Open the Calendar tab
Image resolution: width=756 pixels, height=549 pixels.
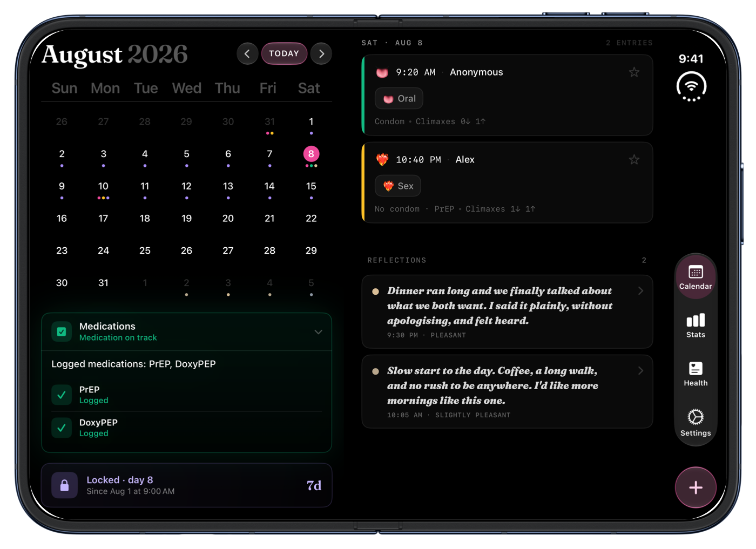click(x=696, y=277)
